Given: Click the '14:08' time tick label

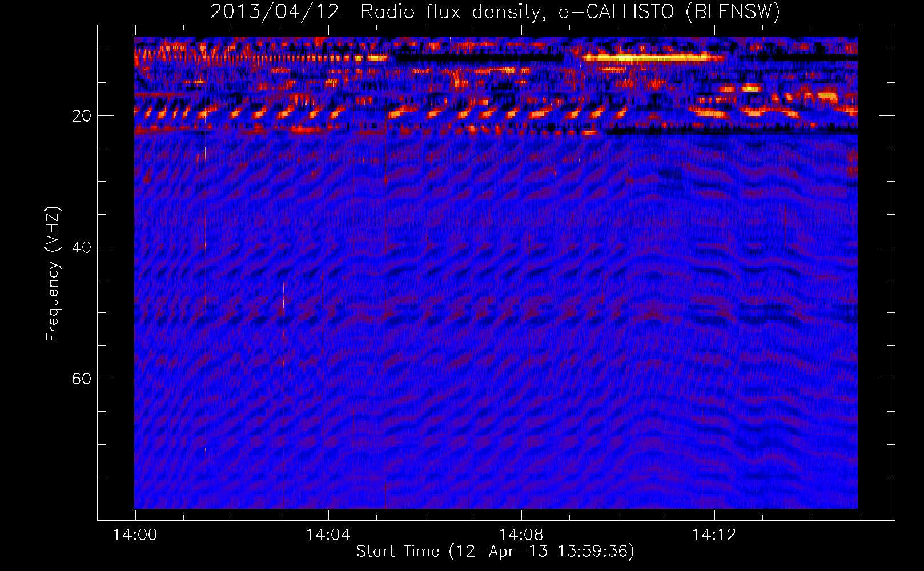Looking at the screenshot, I should [x=521, y=534].
